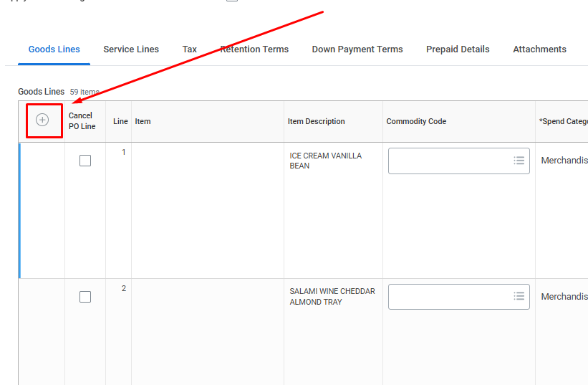Click the Commodity Code column header
The height and width of the screenshot is (385, 588).
click(x=416, y=121)
